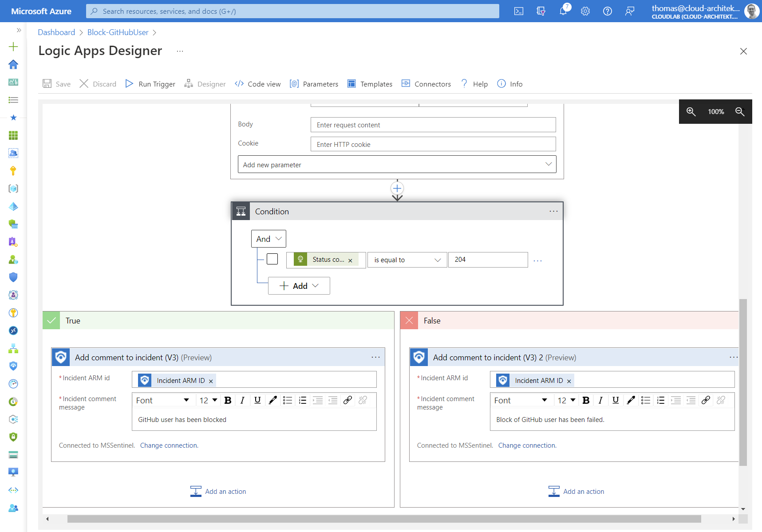Viewport: 762px width, 532px height.
Task: Open Font dropdown in False branch editor
Action: point(521,400)
